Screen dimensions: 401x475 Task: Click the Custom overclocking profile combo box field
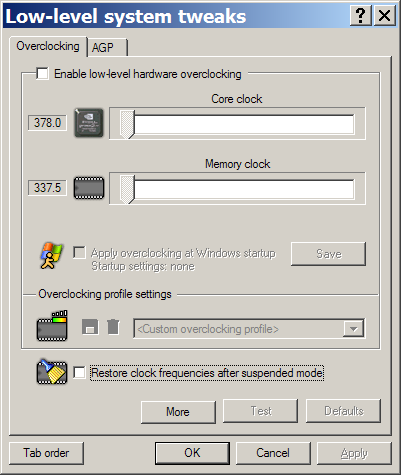pyautogui.click(x=249, y=329)
